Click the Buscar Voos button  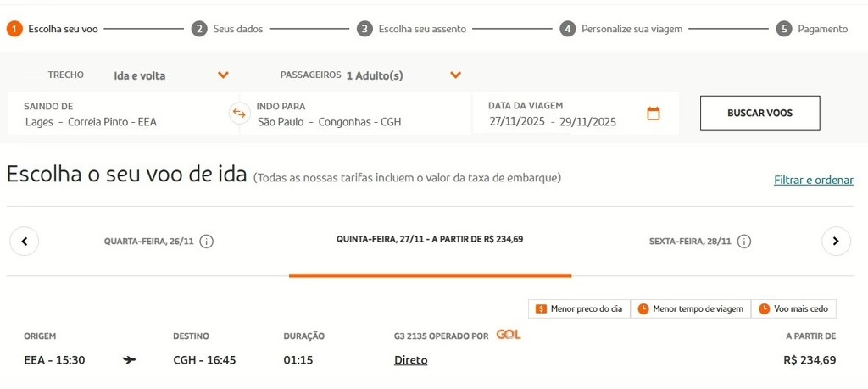(x=760, y=113)
